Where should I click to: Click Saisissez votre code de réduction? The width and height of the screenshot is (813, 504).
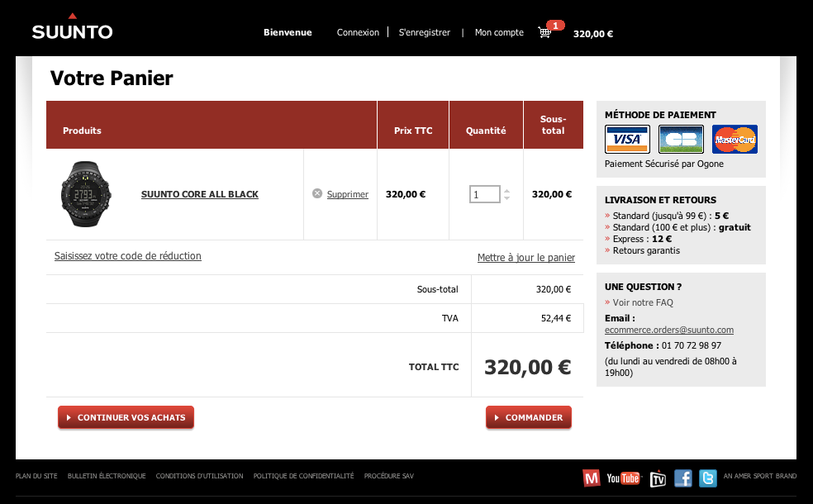coord(127,255)
